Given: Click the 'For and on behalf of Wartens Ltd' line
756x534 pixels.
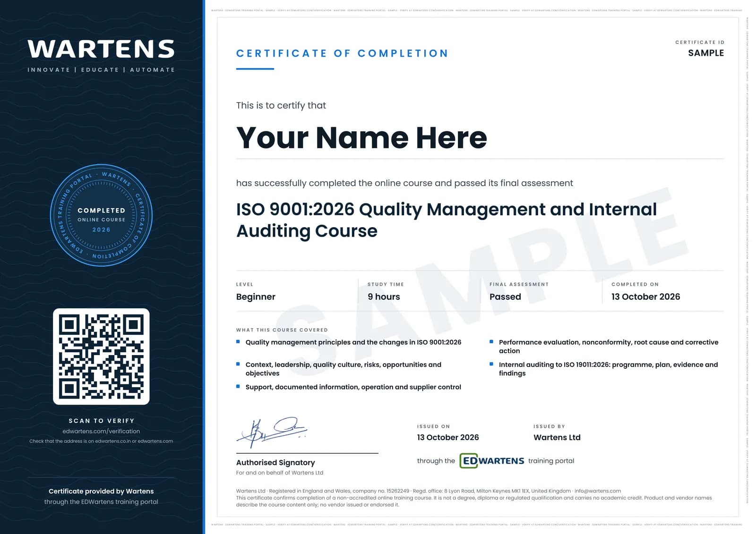Looking at the screenshot, I should pos(280,473).
